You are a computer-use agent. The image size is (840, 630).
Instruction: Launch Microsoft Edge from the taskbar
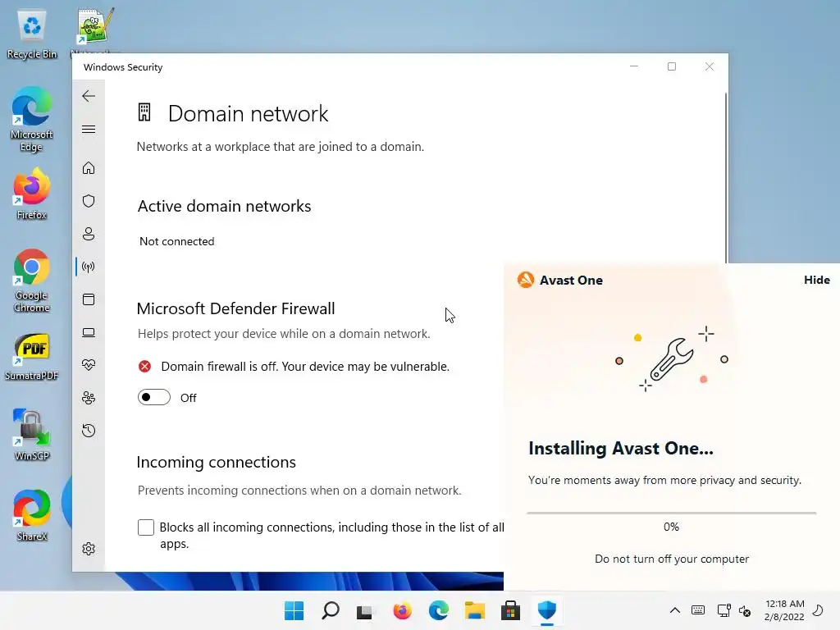(x=438, y=610)
